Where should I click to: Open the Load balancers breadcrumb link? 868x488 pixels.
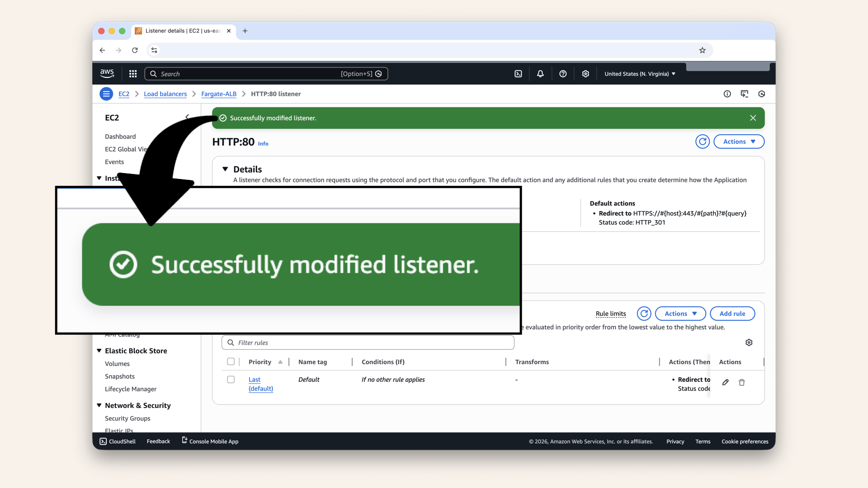165,94
